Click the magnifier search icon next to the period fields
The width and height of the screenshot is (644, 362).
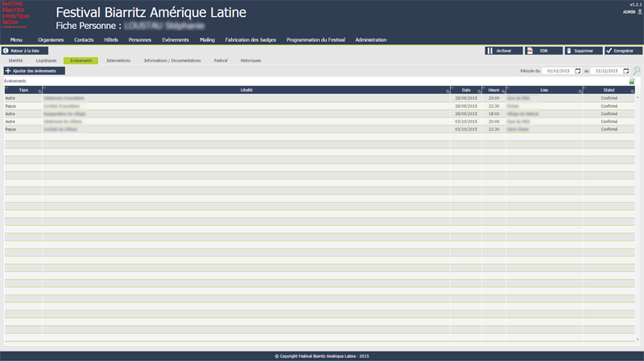click(637, 71)
